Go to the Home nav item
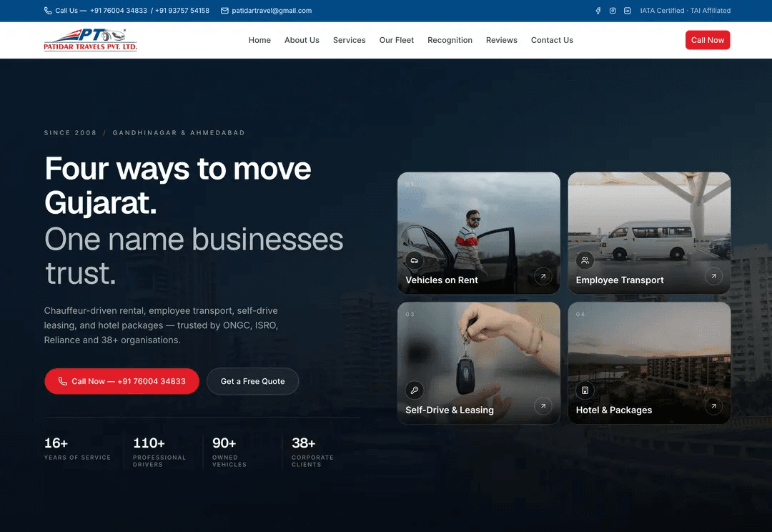Viewport: 772px width, 532px height. 259,40
